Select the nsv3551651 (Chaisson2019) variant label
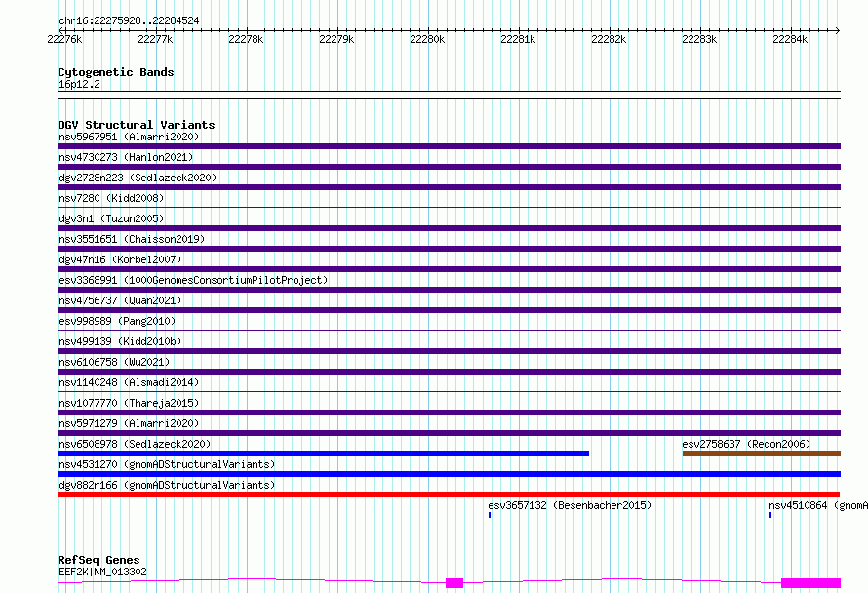The image size is (868, 593). 132,239
